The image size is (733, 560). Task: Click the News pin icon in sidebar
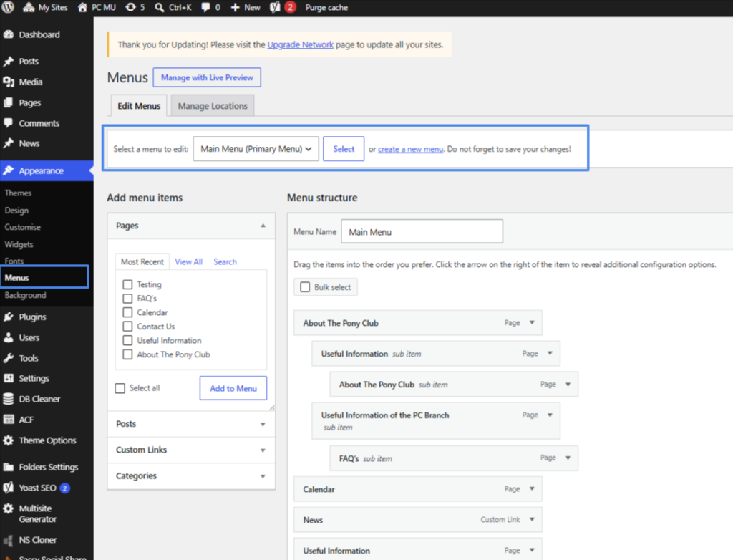9,143
